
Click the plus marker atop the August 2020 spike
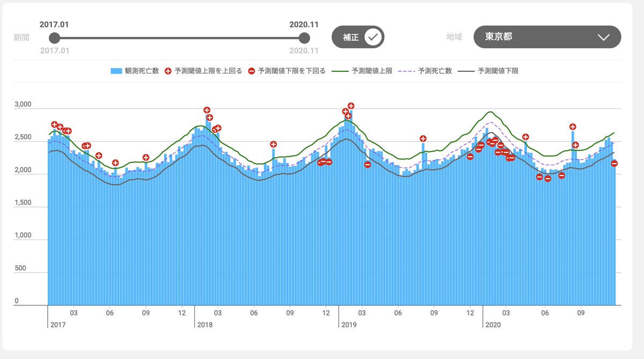[x=573, y=127]
